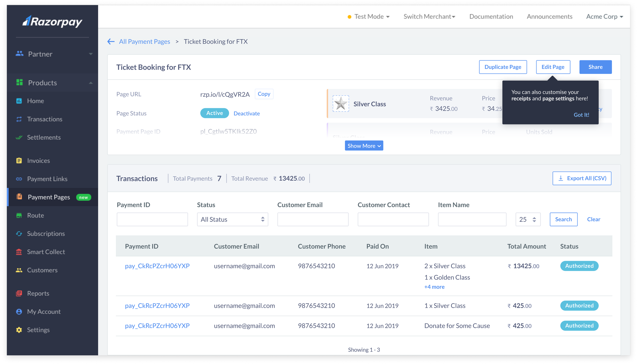This screenshot has height=364, width=637.
Task: Click the Settlements checkmark icon
Action: [x=19, y=138]
